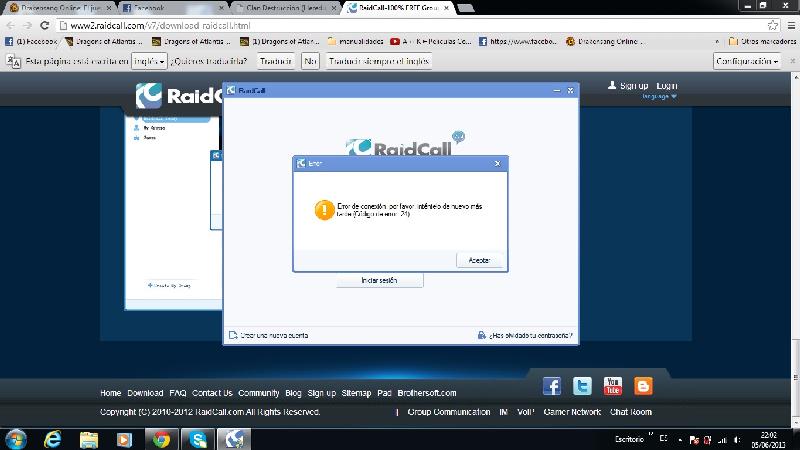Expand the 'inglés' language dropdown in translate bar
800x450 pixels.
tap(149, 61)
